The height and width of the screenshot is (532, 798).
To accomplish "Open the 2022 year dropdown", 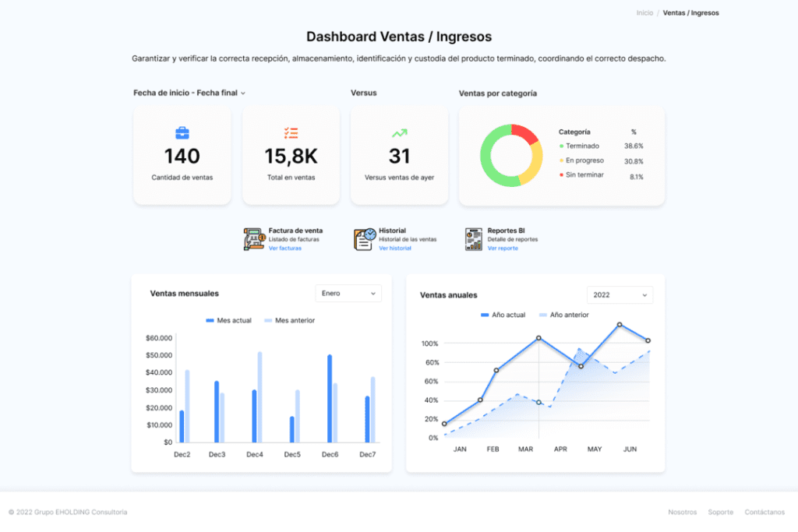I will coord(620,295).
